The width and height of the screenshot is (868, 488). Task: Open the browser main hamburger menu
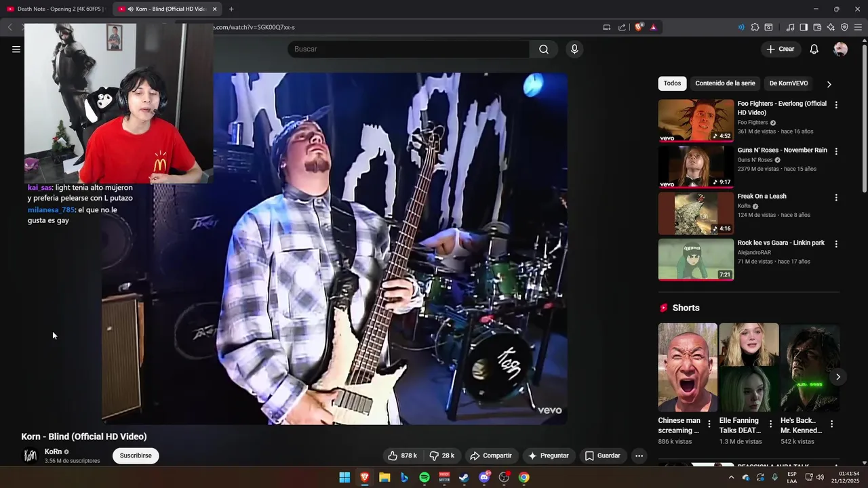tap(858, 27)
